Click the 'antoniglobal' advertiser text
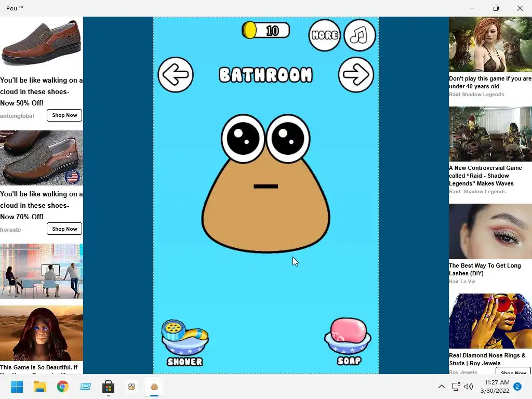This screenshot has width=532, height=399. tap(17, 116)
